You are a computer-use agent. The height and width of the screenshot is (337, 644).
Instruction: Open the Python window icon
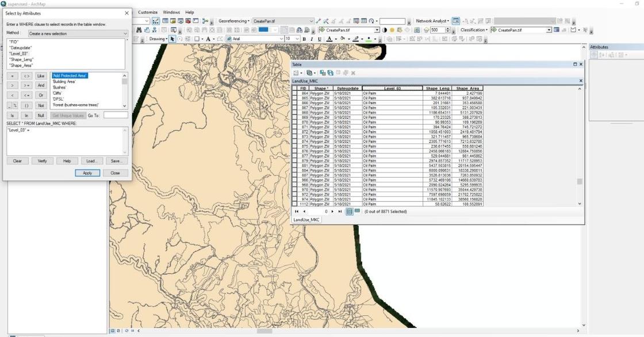195,21
